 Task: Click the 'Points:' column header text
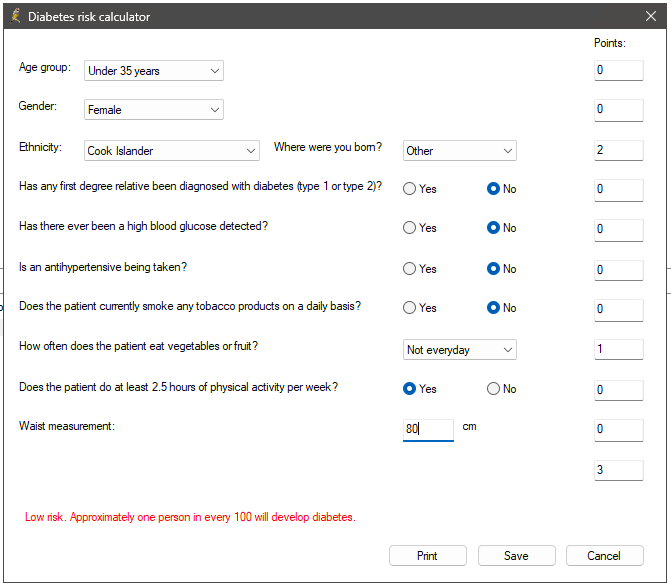coord(609,43)
